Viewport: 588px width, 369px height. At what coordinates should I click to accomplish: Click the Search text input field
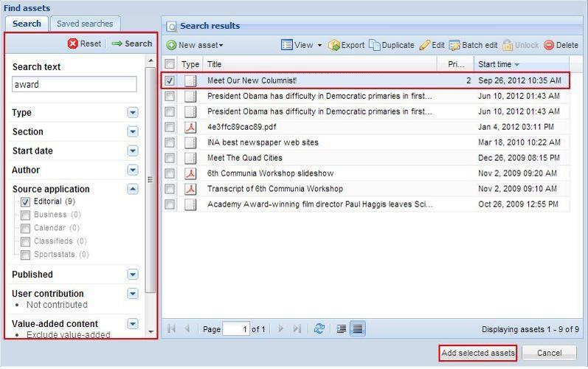tap(75, 84)
